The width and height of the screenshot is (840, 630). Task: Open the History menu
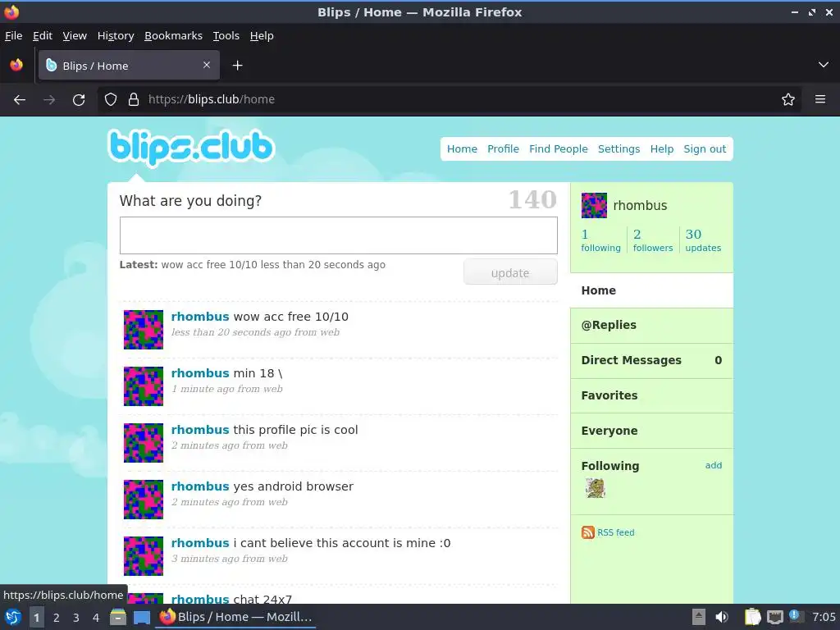(x=116, y=36)
